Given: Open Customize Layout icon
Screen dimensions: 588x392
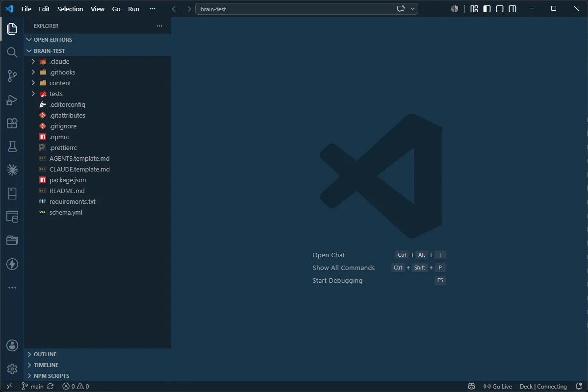Looking at the screenshot, I should coord(474,9).
